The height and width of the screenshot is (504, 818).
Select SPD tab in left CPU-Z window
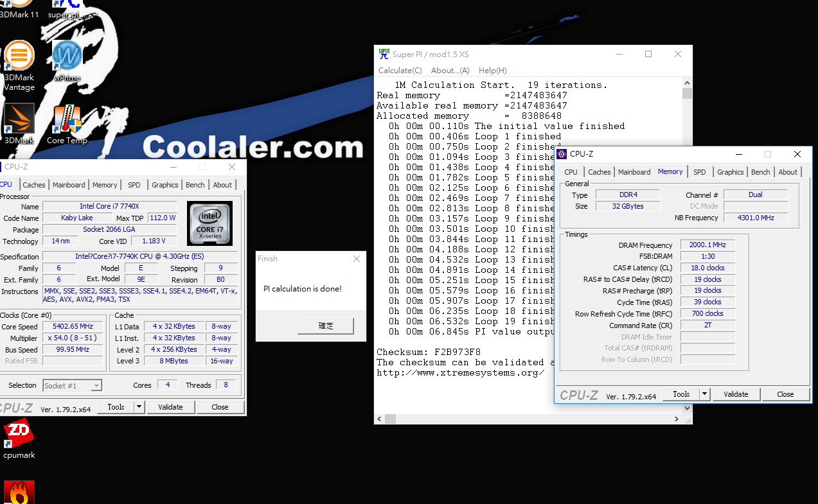(134, 185)
